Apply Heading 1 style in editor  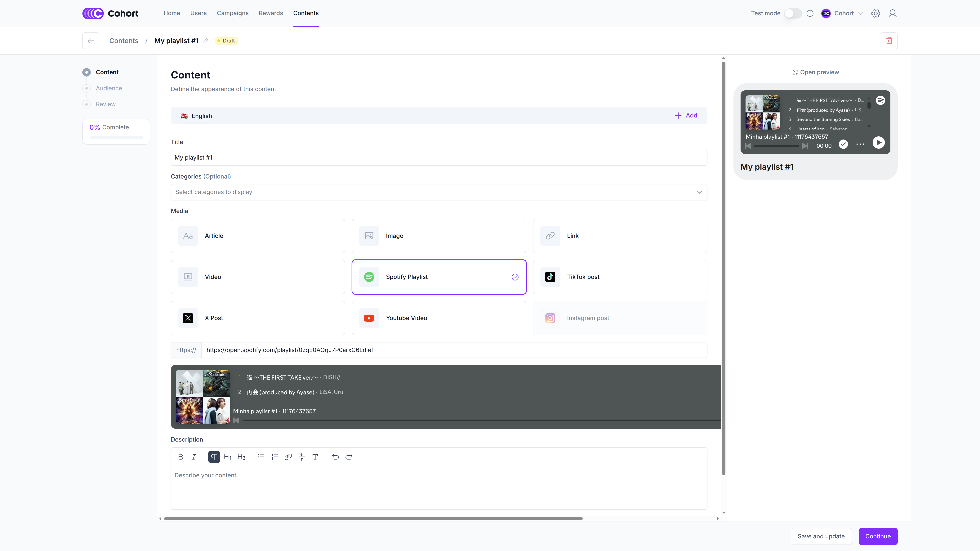228,457
